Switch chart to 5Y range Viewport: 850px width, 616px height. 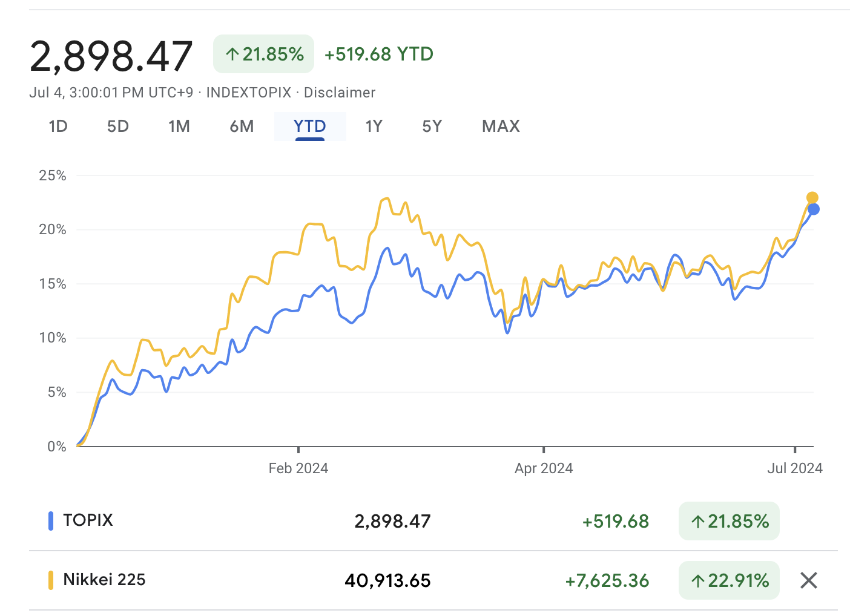point(432,126)
